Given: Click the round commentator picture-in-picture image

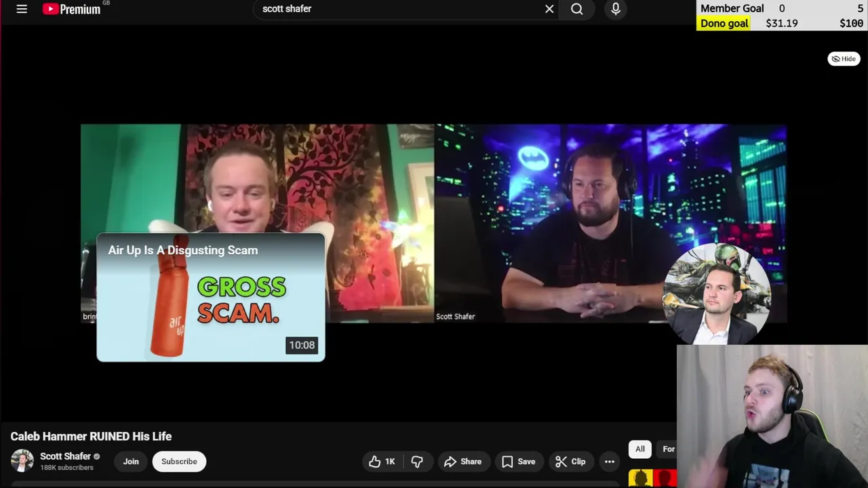Looking at the screenshot, I should click(x=717, y=293).
